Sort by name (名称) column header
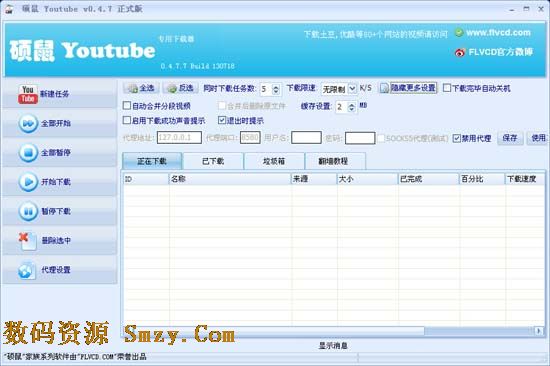This screenshot has height=366, width=550. coord(230,179)
